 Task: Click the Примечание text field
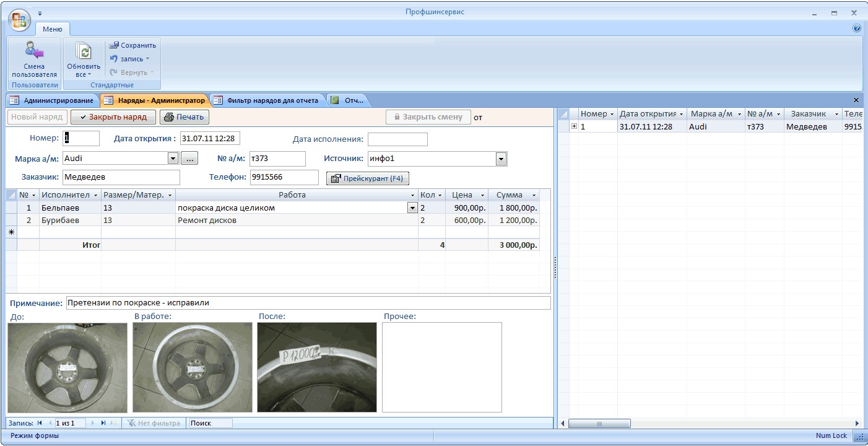tap(308, 303)
